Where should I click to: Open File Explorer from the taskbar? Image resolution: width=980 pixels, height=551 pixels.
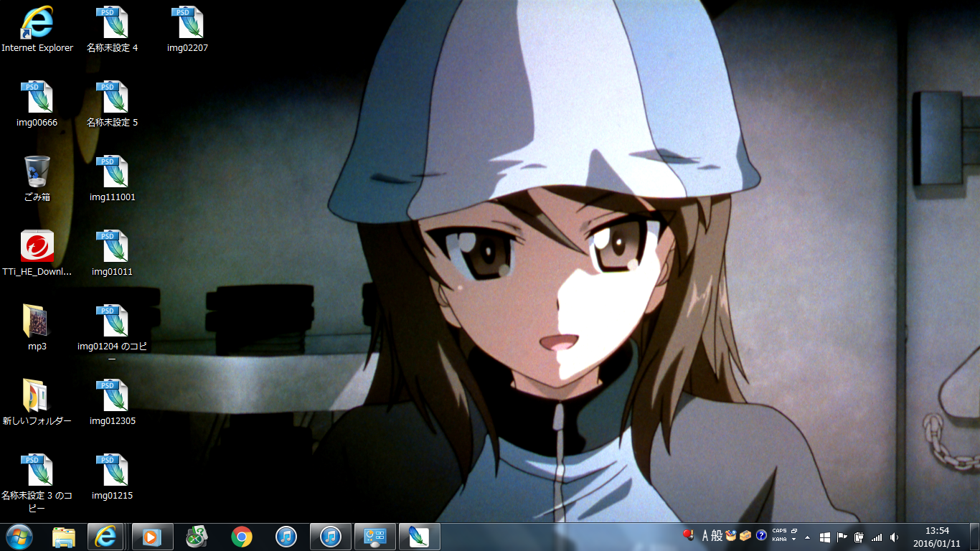pos(64,537)
